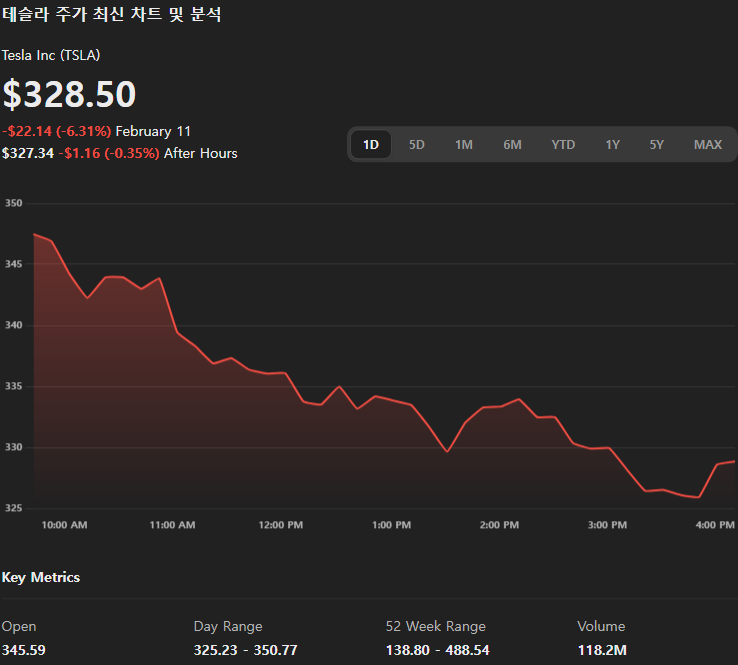Select the 1Y range tab
Image resolution: width=738 pixels, height=665 pixels.
click(612, 144)
